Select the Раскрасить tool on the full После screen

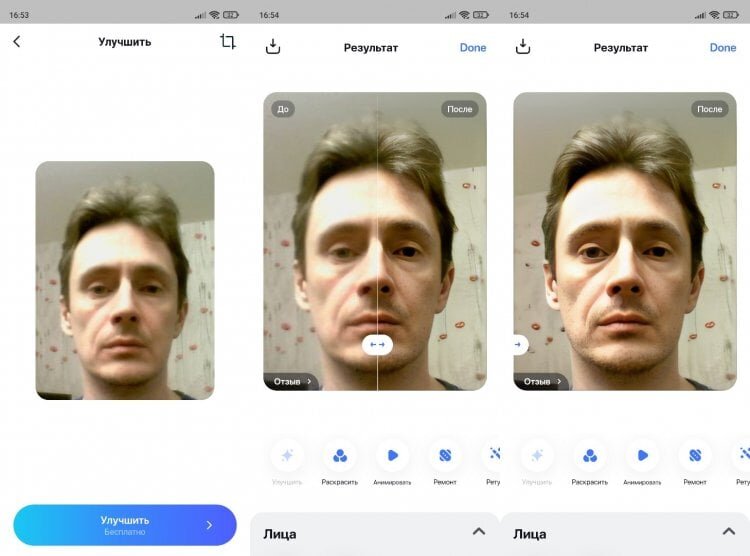(x=590, y=462)
